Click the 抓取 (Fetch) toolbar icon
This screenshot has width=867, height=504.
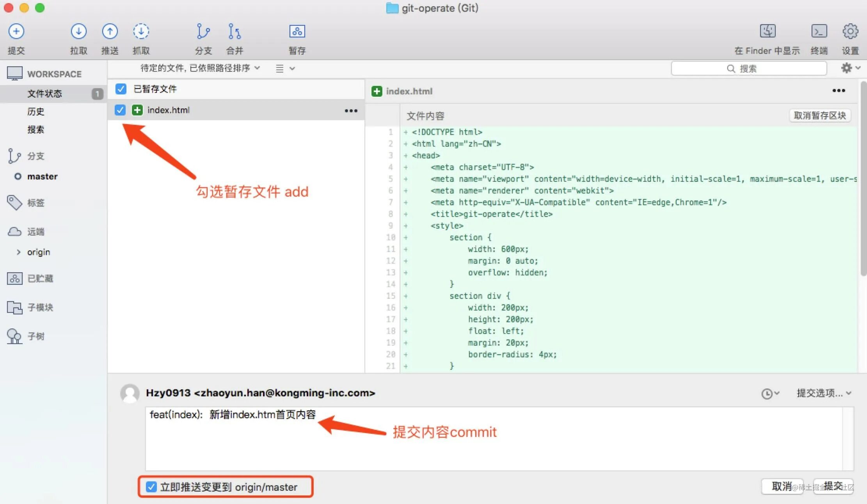pyautogui.click(x=141, y=31)
